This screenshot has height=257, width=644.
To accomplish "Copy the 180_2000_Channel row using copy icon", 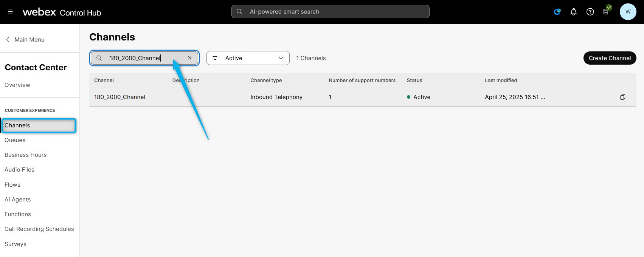I will pyautogui.click(x=622, y=97).
